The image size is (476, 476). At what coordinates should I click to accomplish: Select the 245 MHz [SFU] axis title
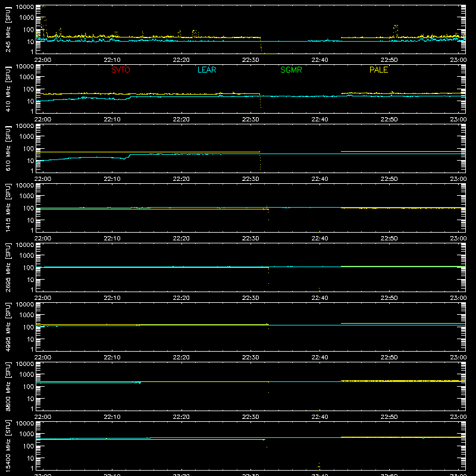click(8, 29)
